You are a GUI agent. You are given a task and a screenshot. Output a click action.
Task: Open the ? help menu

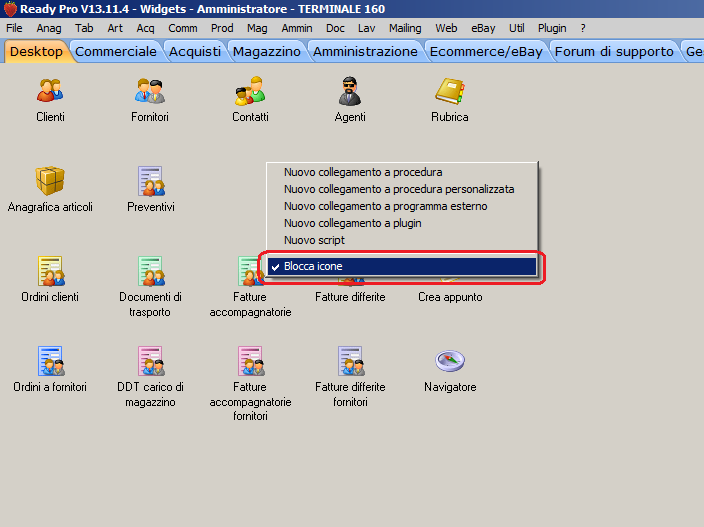tap(583, 28)
